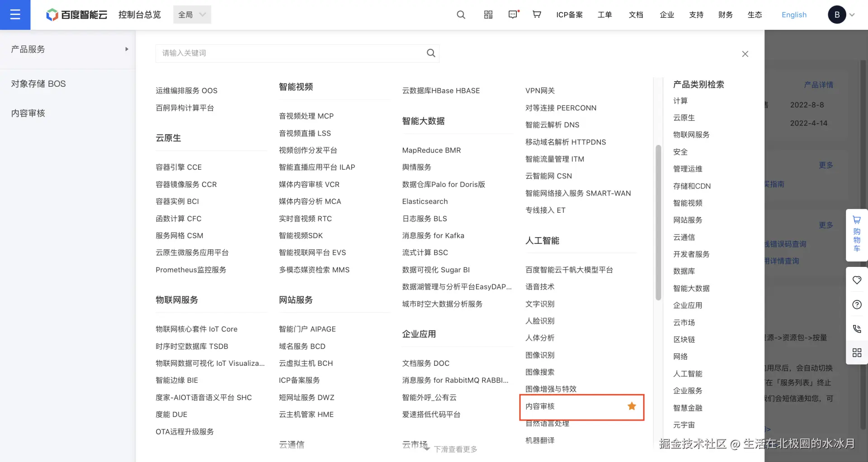Open 域名服务 BCD
The height and width of the screenshot is (462, 868).
pyautogui.click(x=302, y=346)
